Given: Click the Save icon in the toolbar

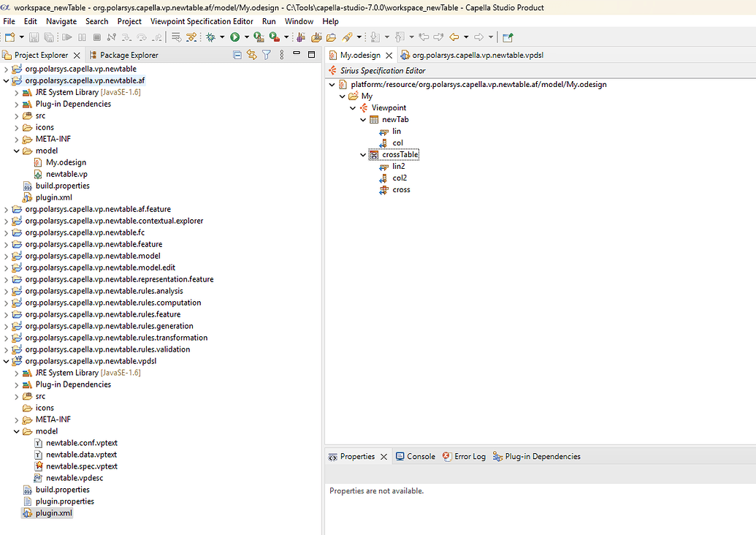Looking at the screenshot, I should pyautogui.click(x=33, y=37).
